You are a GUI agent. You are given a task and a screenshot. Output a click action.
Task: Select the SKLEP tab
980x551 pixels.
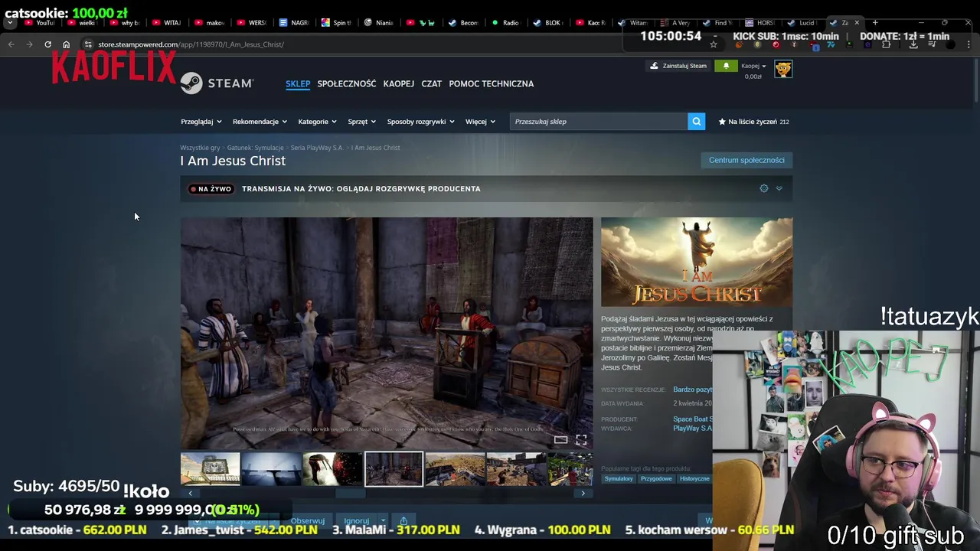click(298, 83)
